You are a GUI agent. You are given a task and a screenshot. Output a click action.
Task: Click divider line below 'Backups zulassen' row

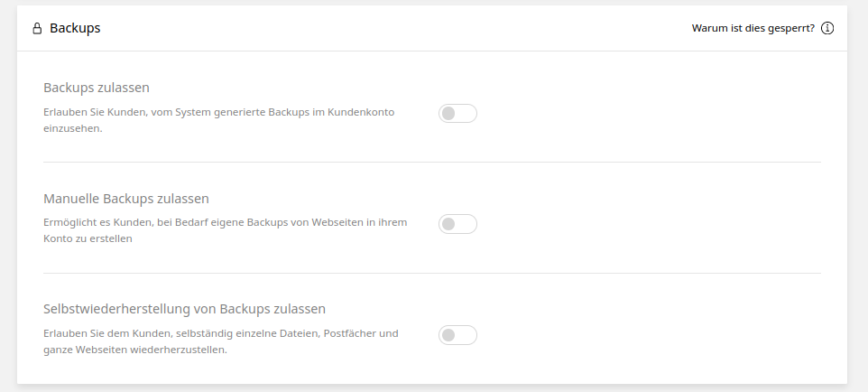(x=432, y=163)
